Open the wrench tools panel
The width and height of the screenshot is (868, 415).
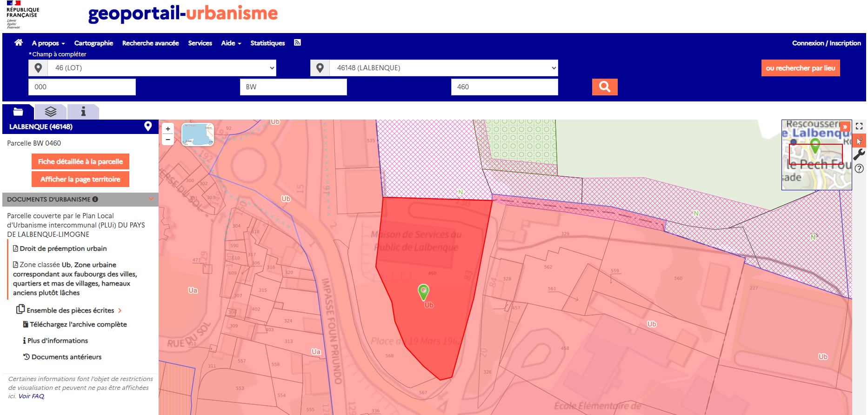[859, 154]
